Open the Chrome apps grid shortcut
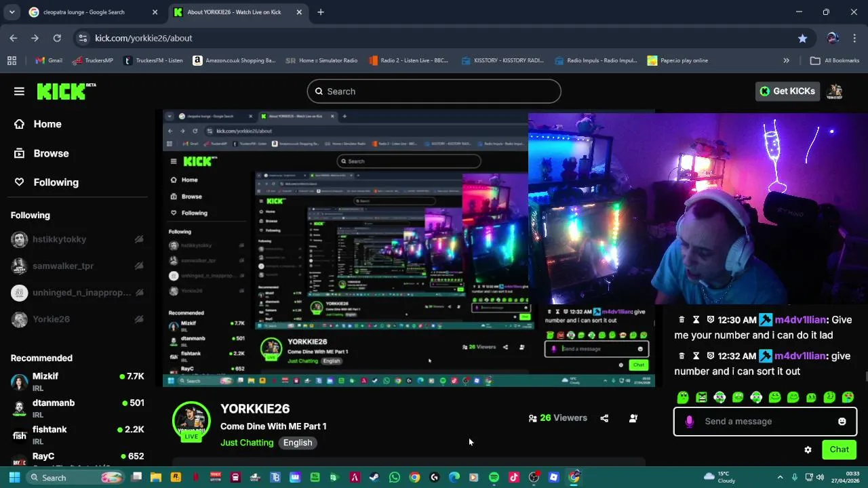Screen dimensions: 868x488 [12, 60]
